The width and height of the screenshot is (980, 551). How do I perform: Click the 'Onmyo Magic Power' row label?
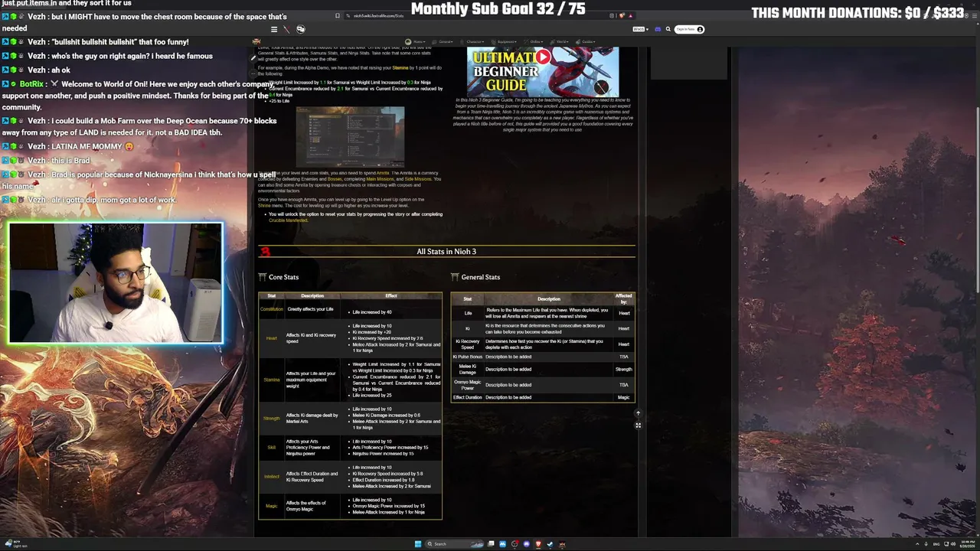pos(468,384)
